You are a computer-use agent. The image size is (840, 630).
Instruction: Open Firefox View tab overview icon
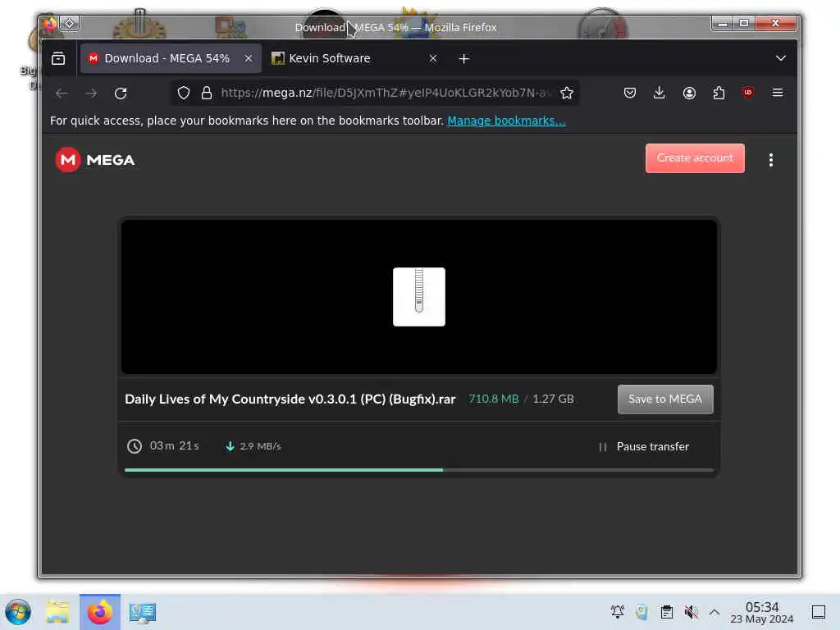click(x=58, y=58)
